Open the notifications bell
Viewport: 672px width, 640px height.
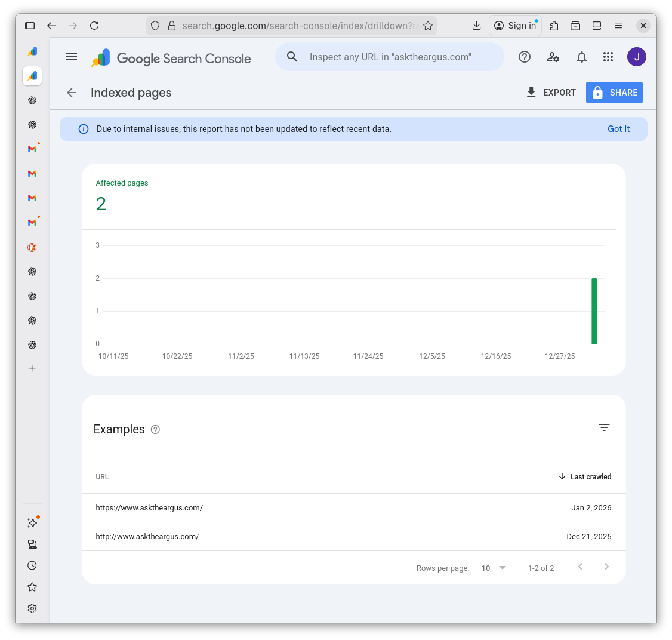pyautogui.click(x=581, y=57)
